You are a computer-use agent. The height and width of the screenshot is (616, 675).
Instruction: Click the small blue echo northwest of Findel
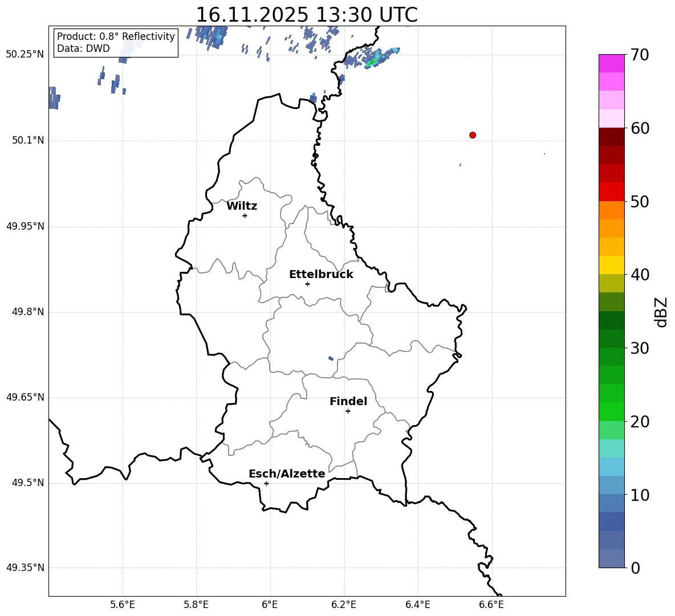click(331, 358)
